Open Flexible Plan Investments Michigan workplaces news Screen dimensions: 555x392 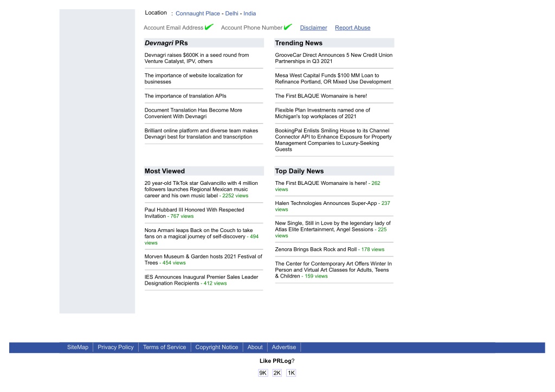coord(322,113)
